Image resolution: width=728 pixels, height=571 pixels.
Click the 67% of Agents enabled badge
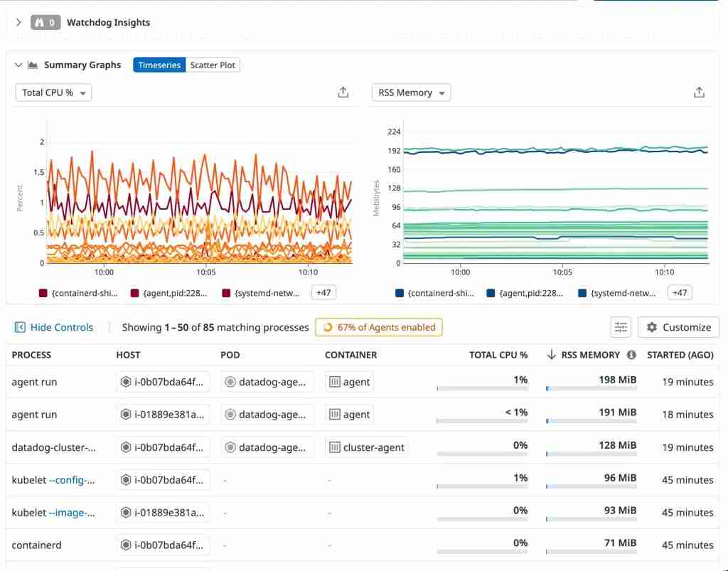[x=379, y=327]
